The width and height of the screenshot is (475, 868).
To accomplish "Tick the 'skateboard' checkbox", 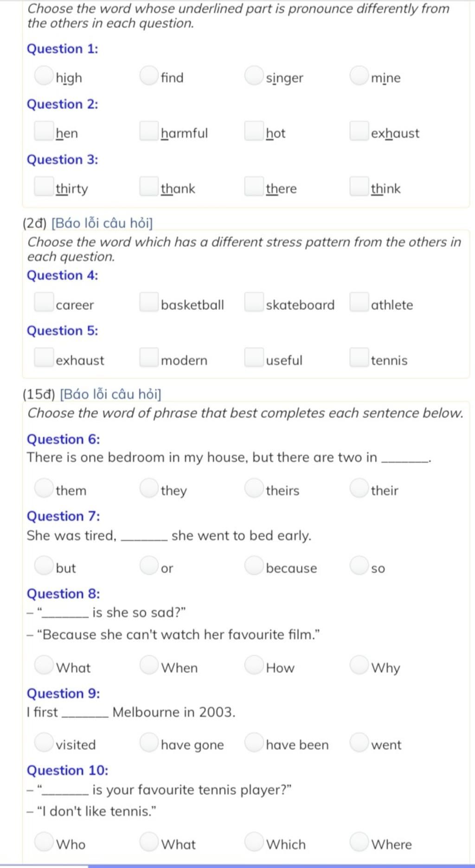I will click(254, 302).
